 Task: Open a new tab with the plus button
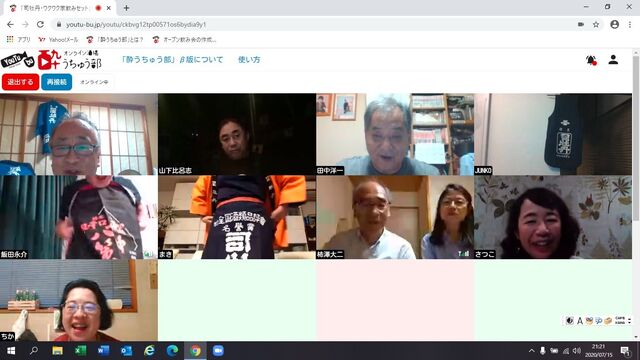[127, 8]
